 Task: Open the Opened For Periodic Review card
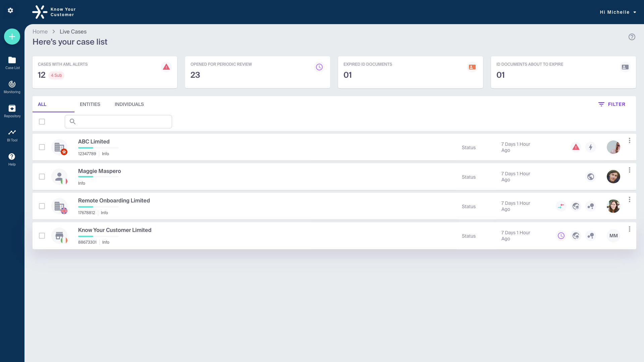pos(258,72)
